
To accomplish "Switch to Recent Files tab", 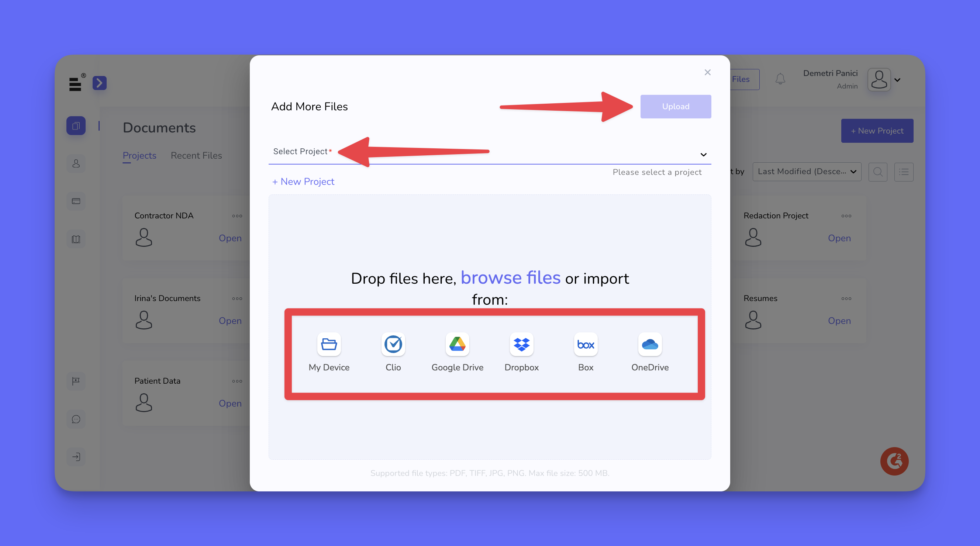I will (x=196, y=156).
